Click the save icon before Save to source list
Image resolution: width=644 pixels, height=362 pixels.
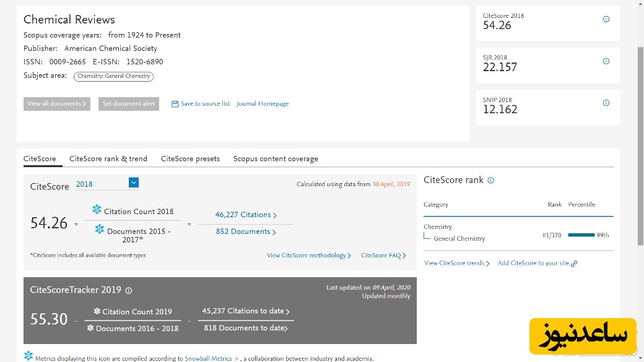coord(175,104)
